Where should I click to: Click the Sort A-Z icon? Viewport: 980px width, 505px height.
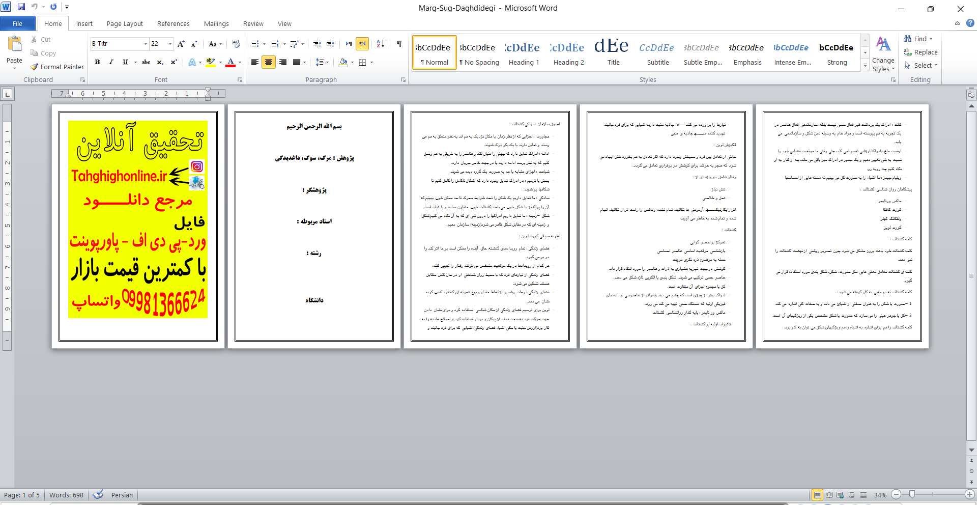(x=381, y=44)
